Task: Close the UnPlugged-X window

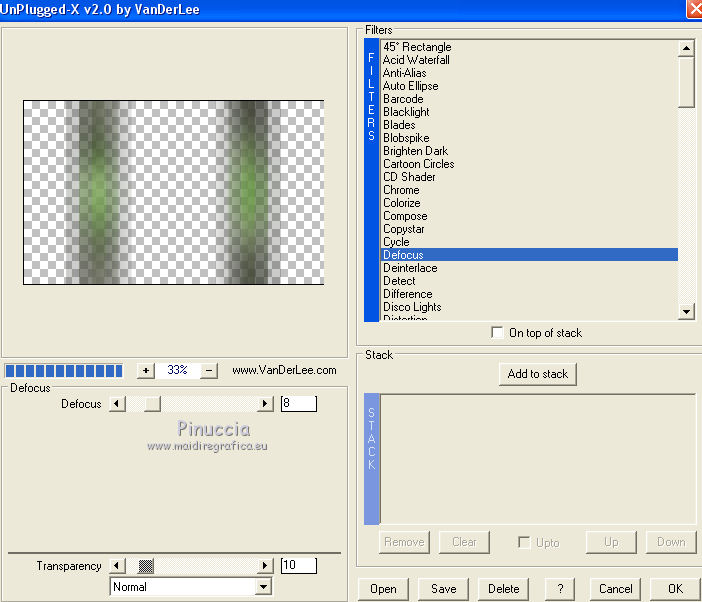Action: click(x=695, y=9)
